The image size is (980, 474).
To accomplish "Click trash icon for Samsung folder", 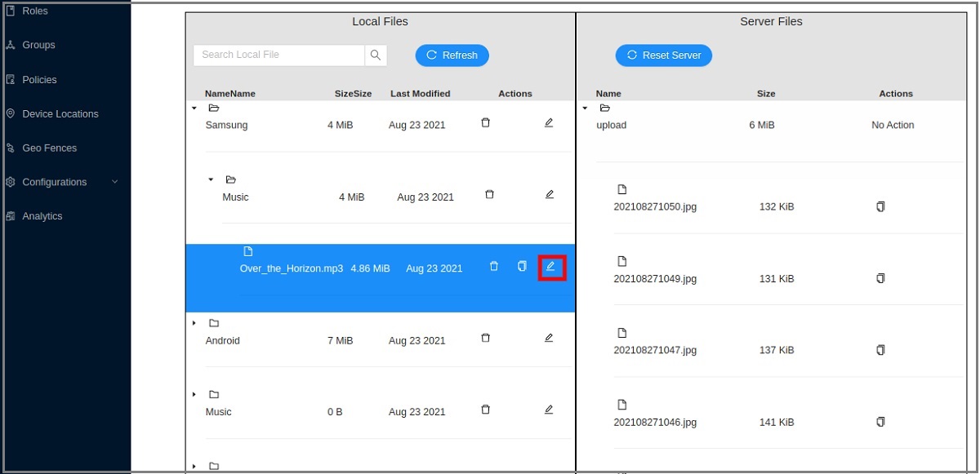I will tap(485, 123).
